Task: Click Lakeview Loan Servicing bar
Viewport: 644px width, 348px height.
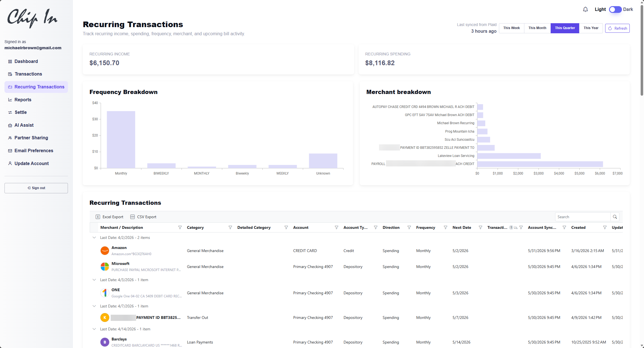Action: (509, 156)
